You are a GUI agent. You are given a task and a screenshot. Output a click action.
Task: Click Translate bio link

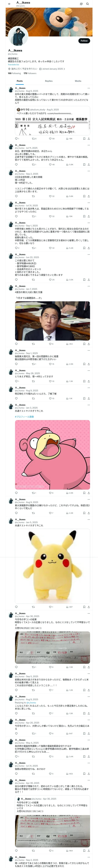(14, 64)
